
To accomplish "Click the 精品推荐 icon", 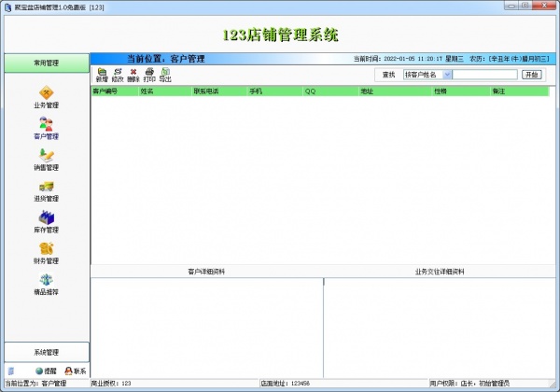I will tap(46, 283).
